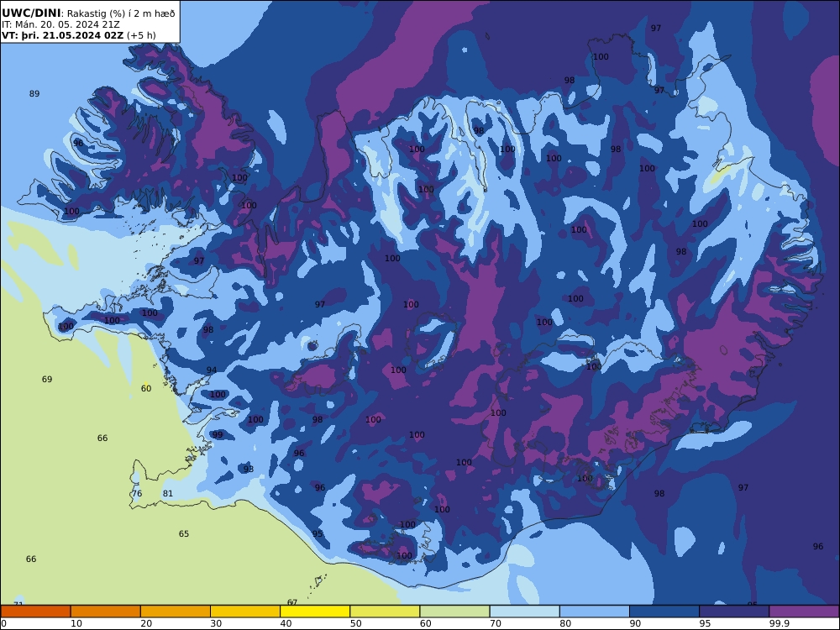Click the 99 humidity value on the map
The image size is (840, 630).
coord(218,434)
